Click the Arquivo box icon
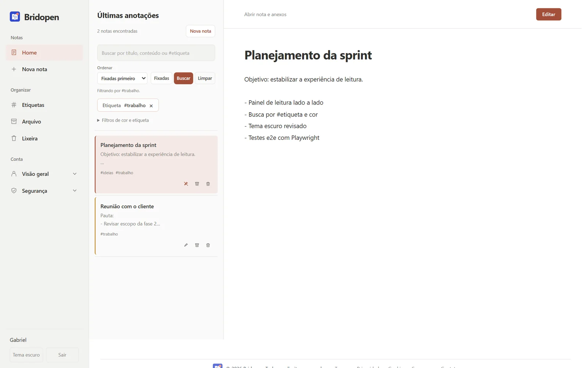 click(x=14, y=121)
